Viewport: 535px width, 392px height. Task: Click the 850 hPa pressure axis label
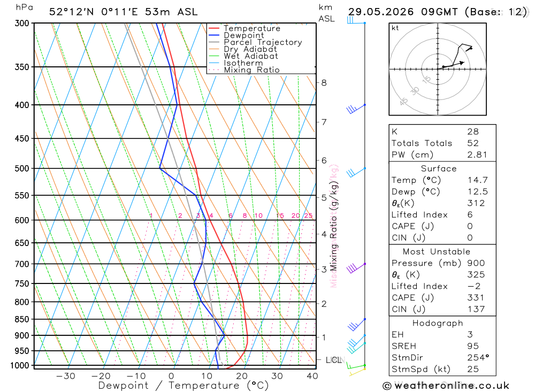pyautogui.click(x=22, y=319)
